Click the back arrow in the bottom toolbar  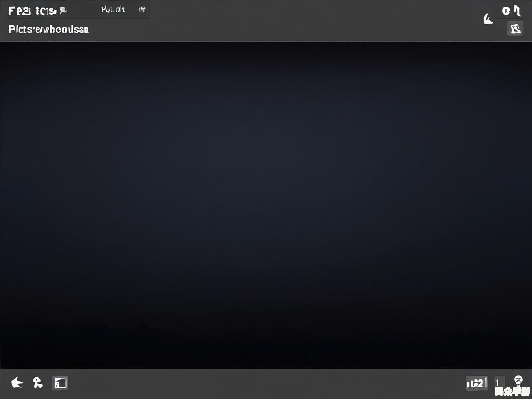point(17,382)
